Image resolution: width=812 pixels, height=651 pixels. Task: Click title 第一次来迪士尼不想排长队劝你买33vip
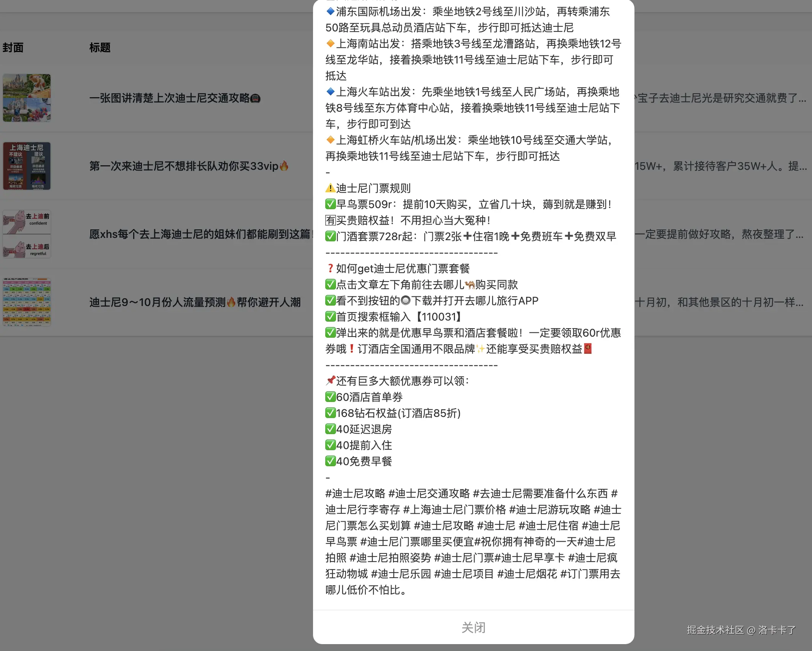pyautogui.click(x=188, y=166)
